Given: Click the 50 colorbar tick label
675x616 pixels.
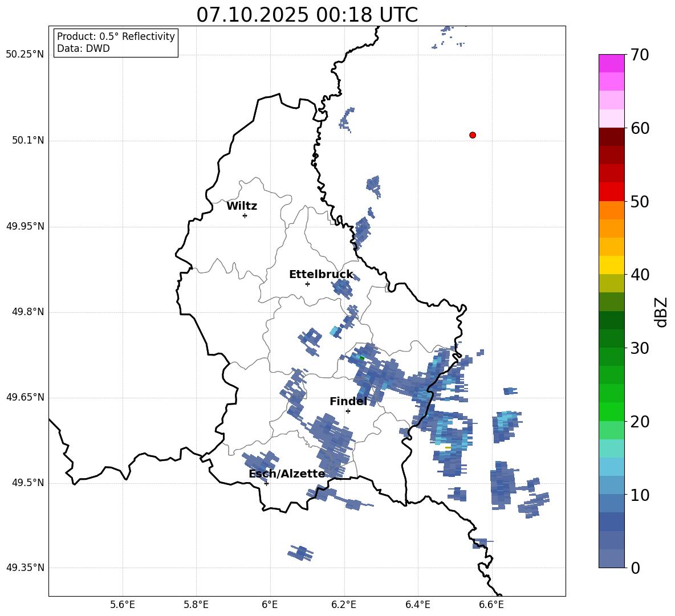Looking at the screenshot, I should [x=640, y=201].
